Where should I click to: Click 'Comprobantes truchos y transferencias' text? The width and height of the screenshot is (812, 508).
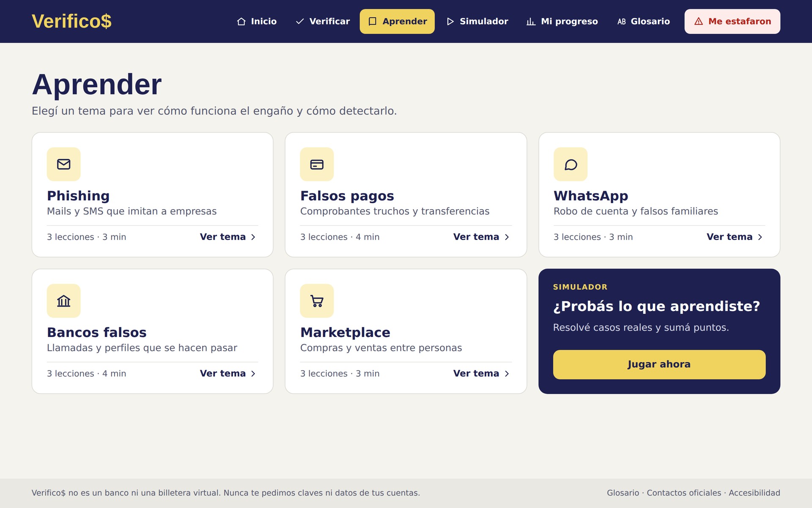(x=395, y=211)
